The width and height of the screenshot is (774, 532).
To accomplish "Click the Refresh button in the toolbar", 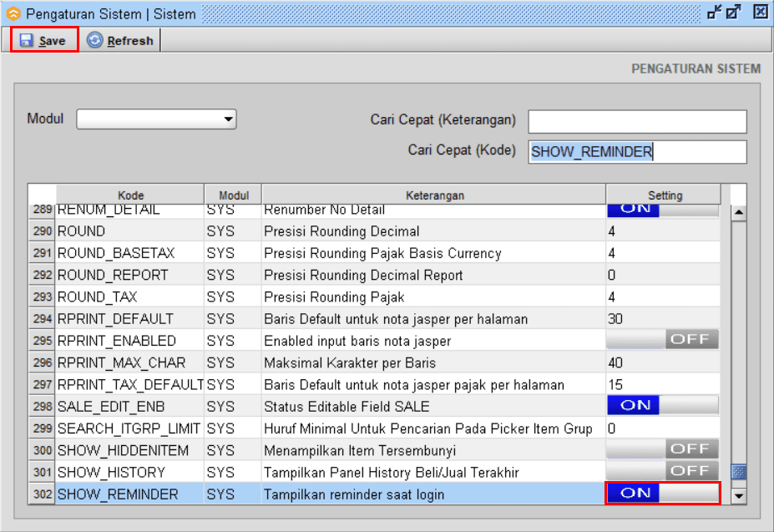I will pos(121,40).
